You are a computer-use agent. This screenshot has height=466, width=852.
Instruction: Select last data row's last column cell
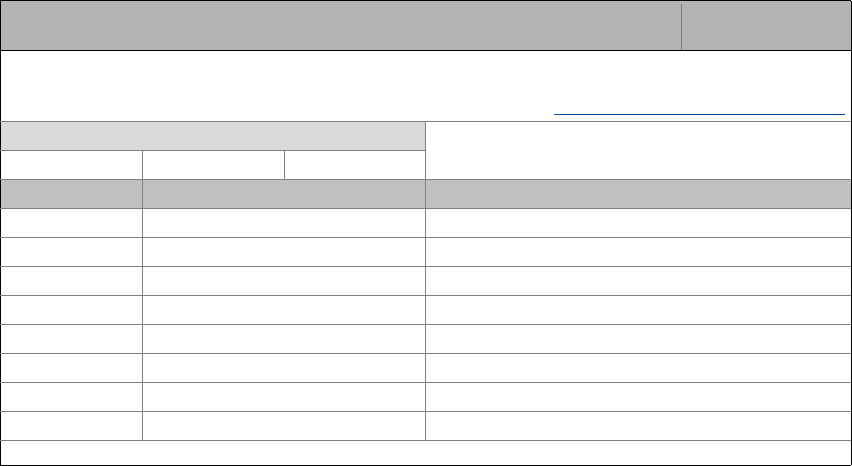[638, 426]
